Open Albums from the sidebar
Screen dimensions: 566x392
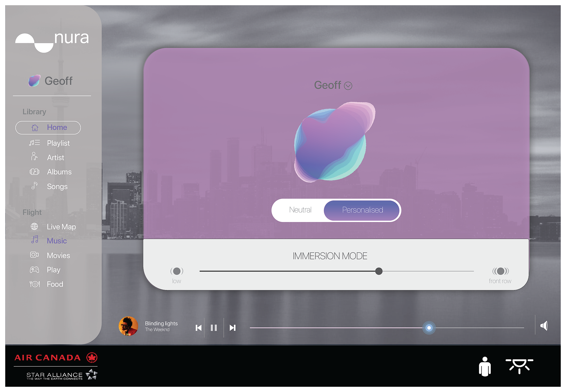point(59,172)
